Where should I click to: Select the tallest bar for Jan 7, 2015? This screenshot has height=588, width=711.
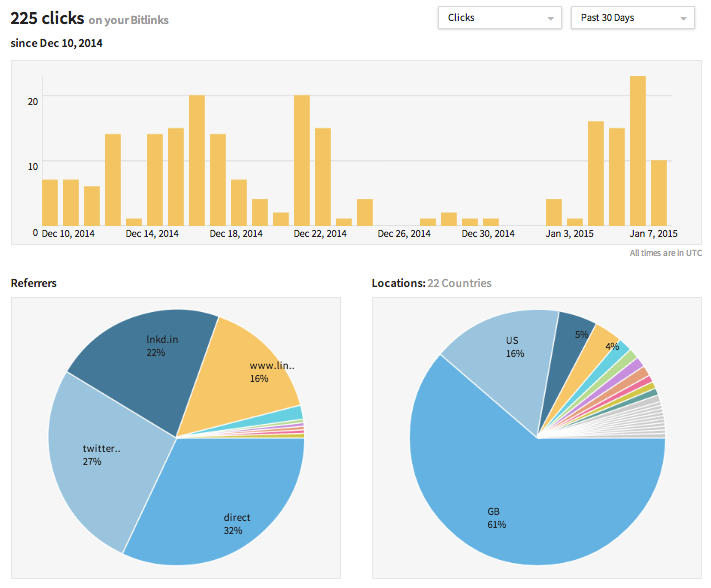point(638,151)
